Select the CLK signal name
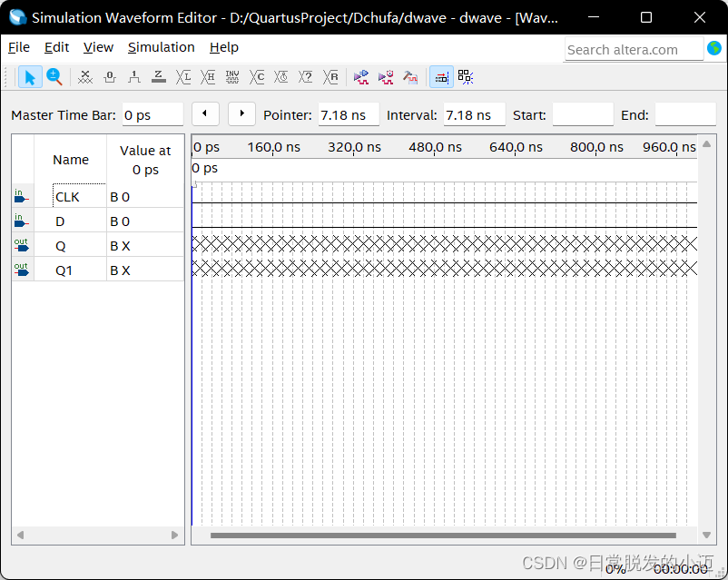This screenshot has width=728, height=580. click(67, 197)
